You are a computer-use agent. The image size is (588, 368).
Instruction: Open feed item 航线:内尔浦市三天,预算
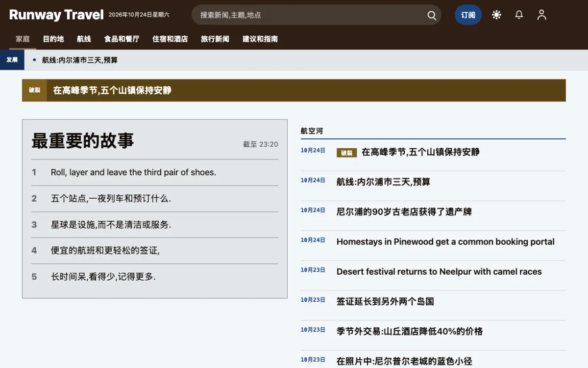pos(384,182)
